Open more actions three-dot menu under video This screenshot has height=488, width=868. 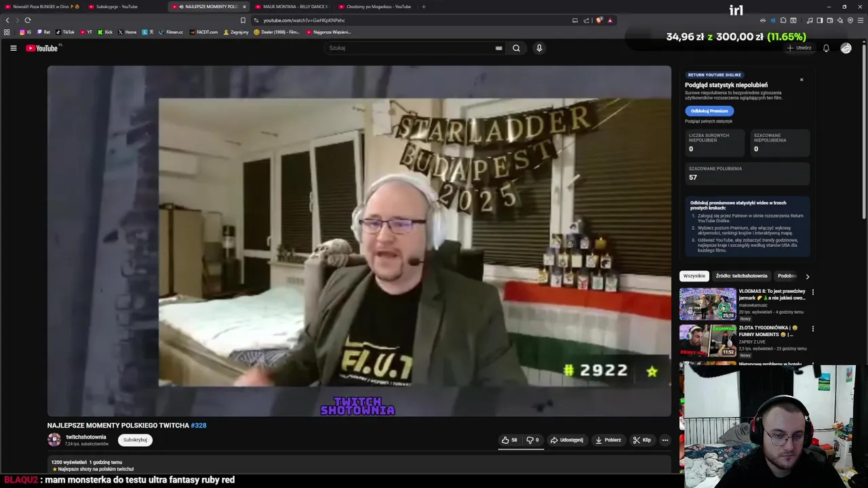tap(665, 440)
